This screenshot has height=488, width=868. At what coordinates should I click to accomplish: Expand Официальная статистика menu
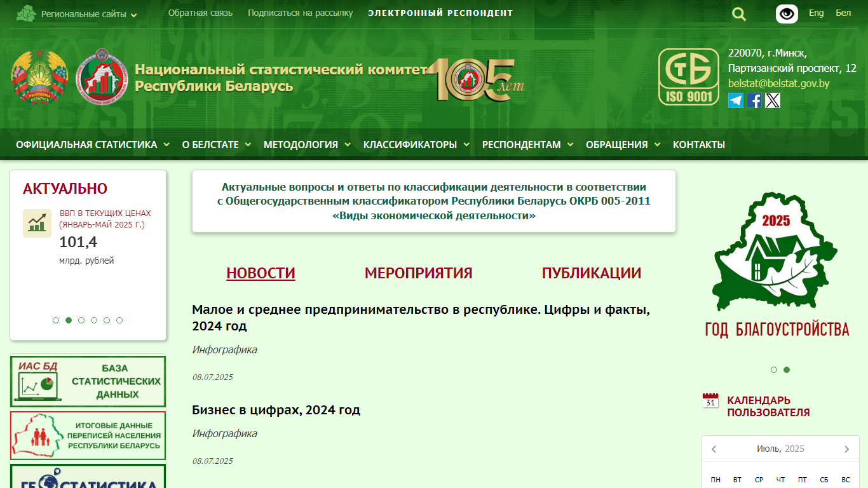tap(93, 145)
